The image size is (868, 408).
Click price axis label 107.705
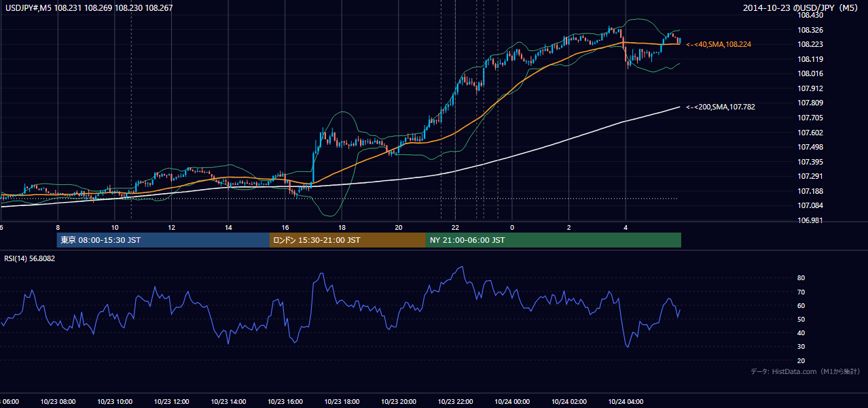tap(811, 118)
